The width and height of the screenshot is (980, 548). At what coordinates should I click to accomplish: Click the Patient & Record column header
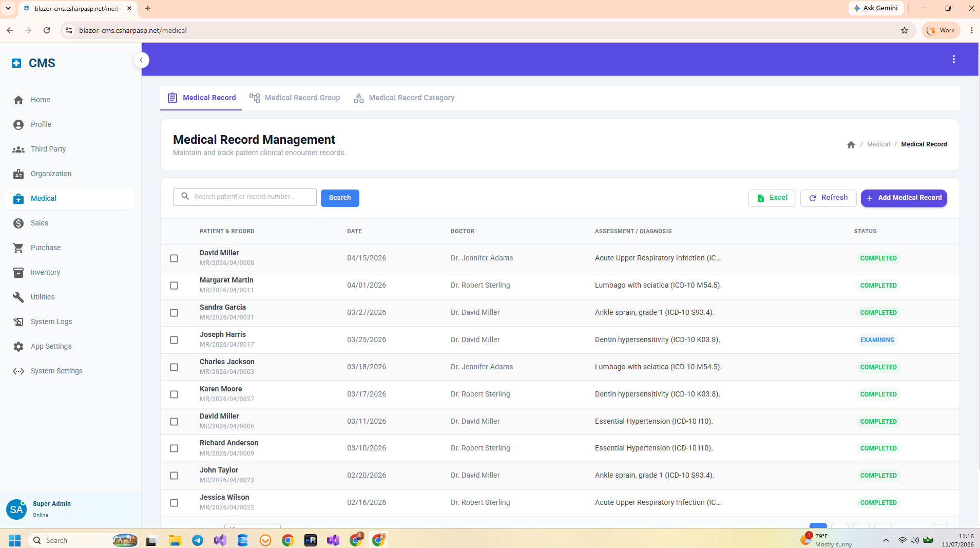tap(227, 232)
